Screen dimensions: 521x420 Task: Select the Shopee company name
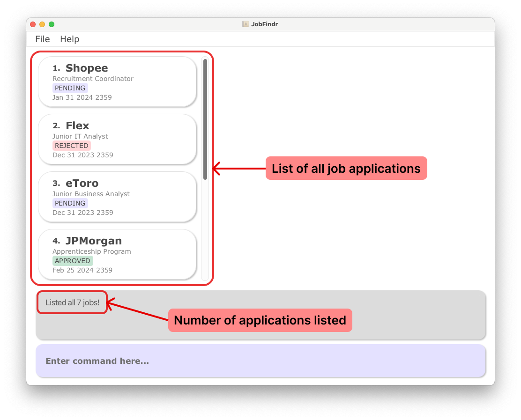coord(87,68)
